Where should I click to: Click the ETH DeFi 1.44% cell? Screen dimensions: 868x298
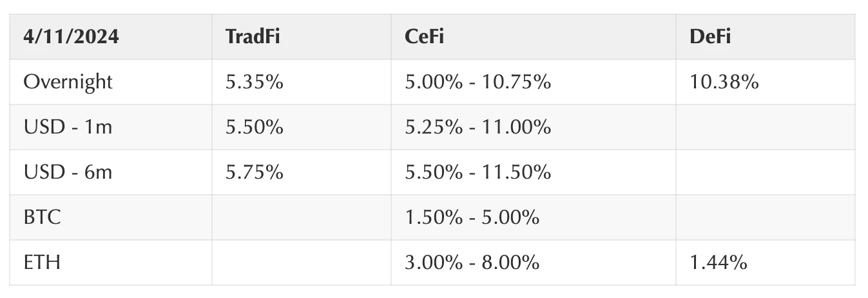pyautogui.click(x=718, y=263)
